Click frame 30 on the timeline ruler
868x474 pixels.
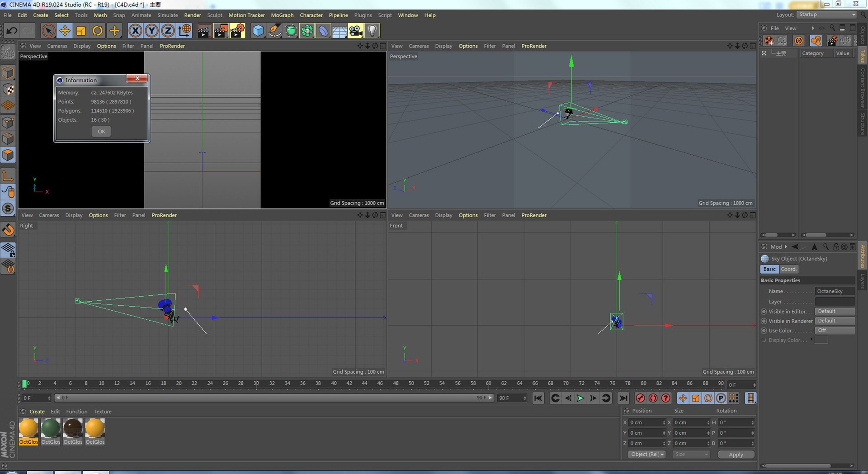[x=256, y=384]
